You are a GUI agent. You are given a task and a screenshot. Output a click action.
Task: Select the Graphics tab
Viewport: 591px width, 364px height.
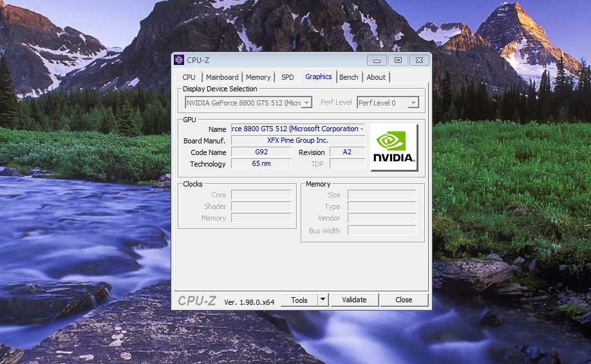click(319, 77)
